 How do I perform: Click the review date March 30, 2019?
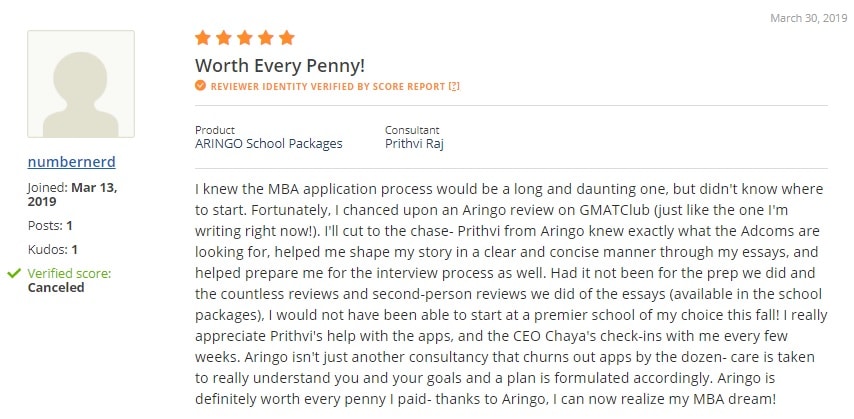tap(807, 19)
